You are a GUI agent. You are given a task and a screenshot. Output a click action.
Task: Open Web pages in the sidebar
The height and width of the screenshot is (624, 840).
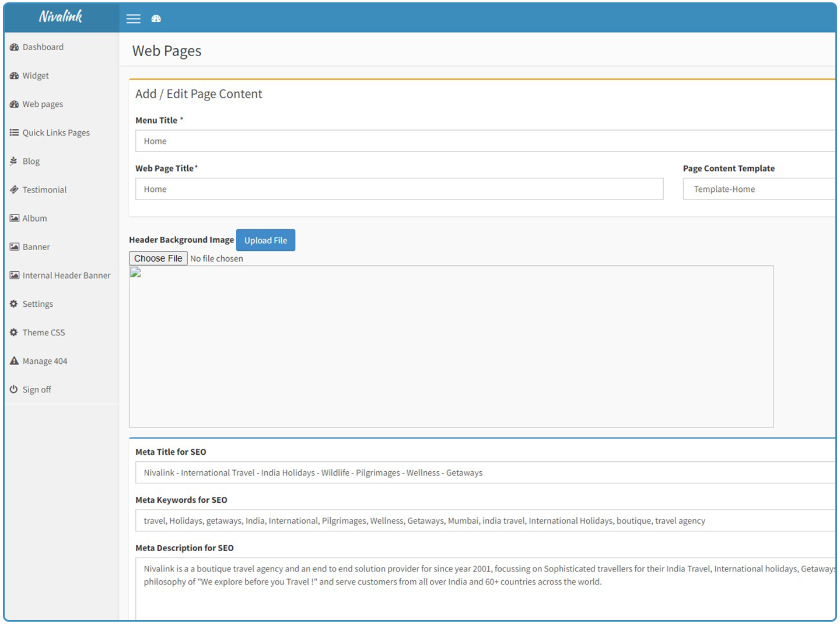(43, 104)
